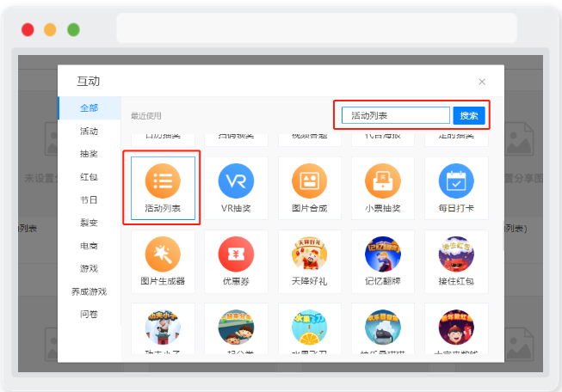Click the yellow minimize window dot
Image resolution: width=562 pixels, height=392 pixels.
(50, 30)
